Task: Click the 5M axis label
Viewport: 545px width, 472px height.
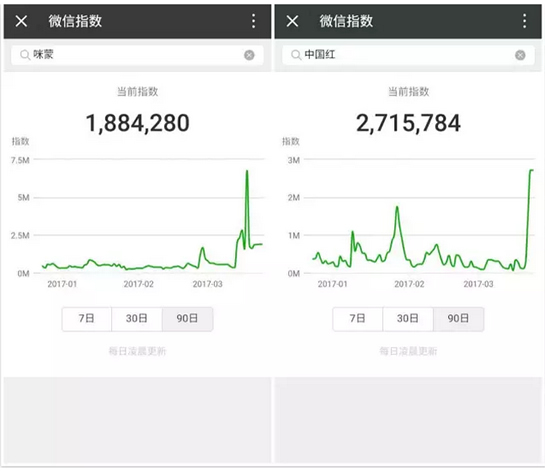Action: (x=23, y=198)
